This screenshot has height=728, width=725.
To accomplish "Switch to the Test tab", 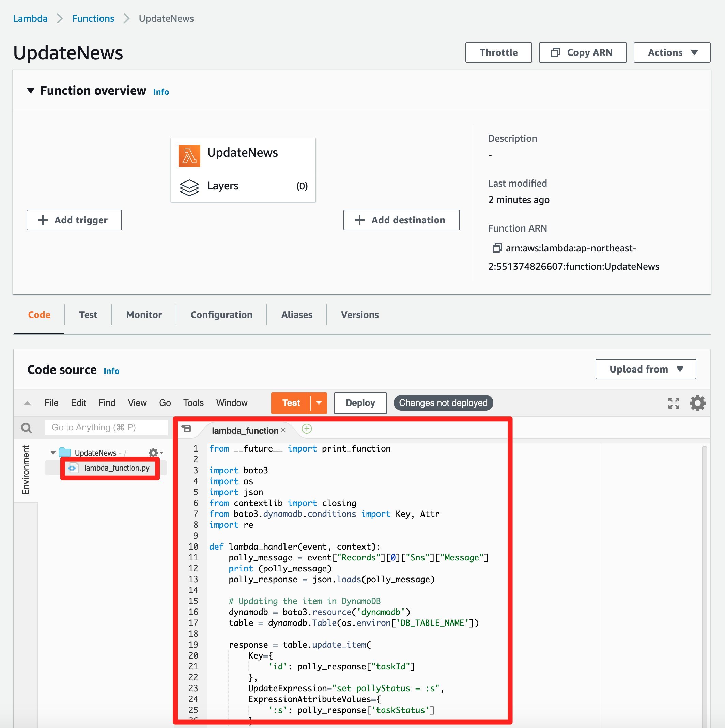I will 88,315.
